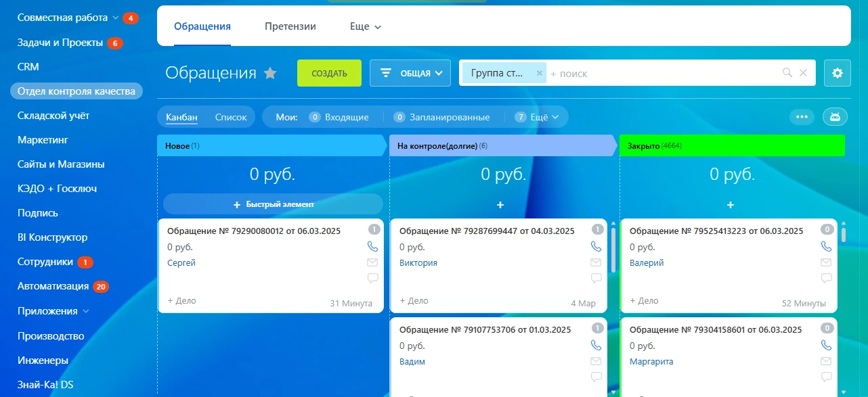Open chat from Виктория's card
Screen dimensions: 868x397
[x=596, y=278]
